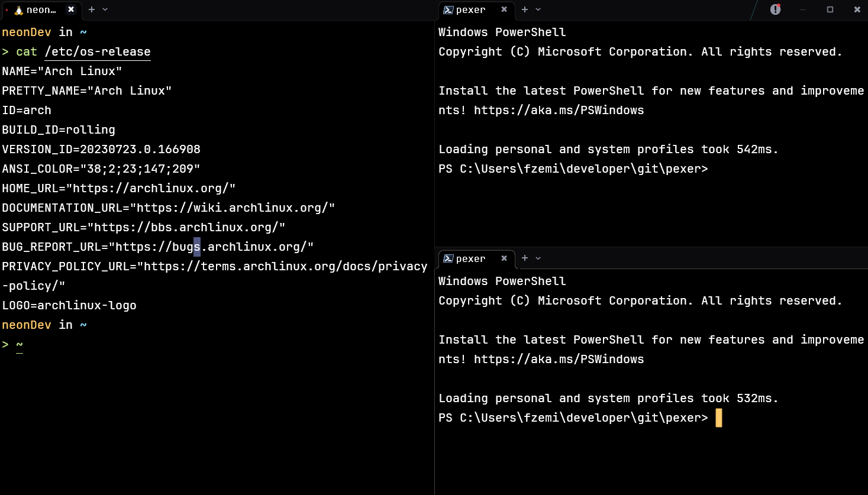Viewport: 868px width, 495px height.
Task: Click the /etc/os-release path in command
Action: 98,52
